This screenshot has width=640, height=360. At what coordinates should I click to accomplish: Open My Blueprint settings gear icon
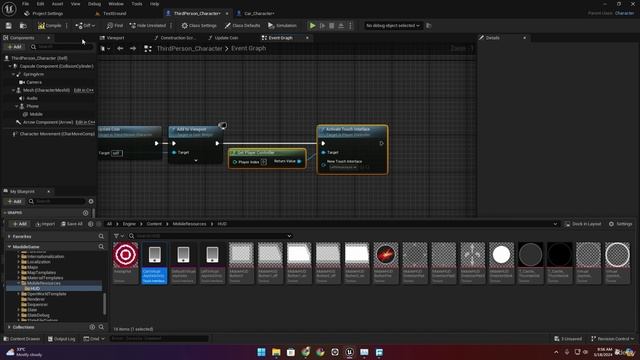click(91, 201)
